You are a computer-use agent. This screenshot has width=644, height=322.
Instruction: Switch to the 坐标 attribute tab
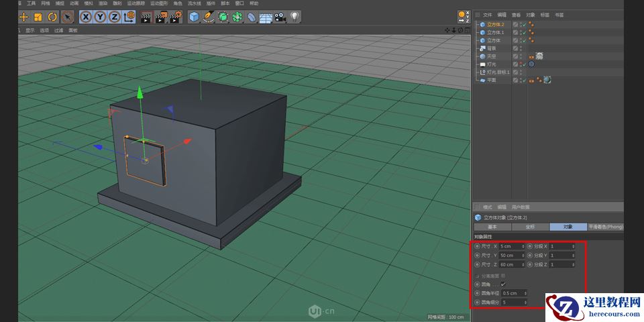click(530, 227)
